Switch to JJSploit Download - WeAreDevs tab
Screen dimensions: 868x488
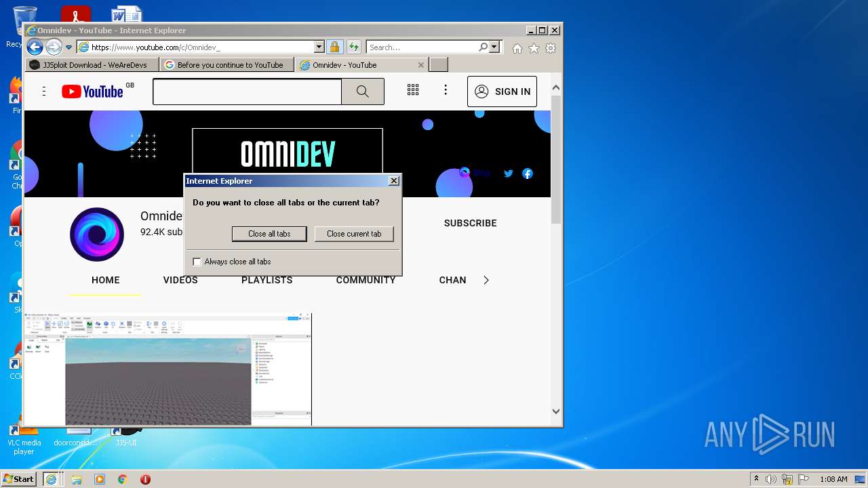click(x=92, y=65)
